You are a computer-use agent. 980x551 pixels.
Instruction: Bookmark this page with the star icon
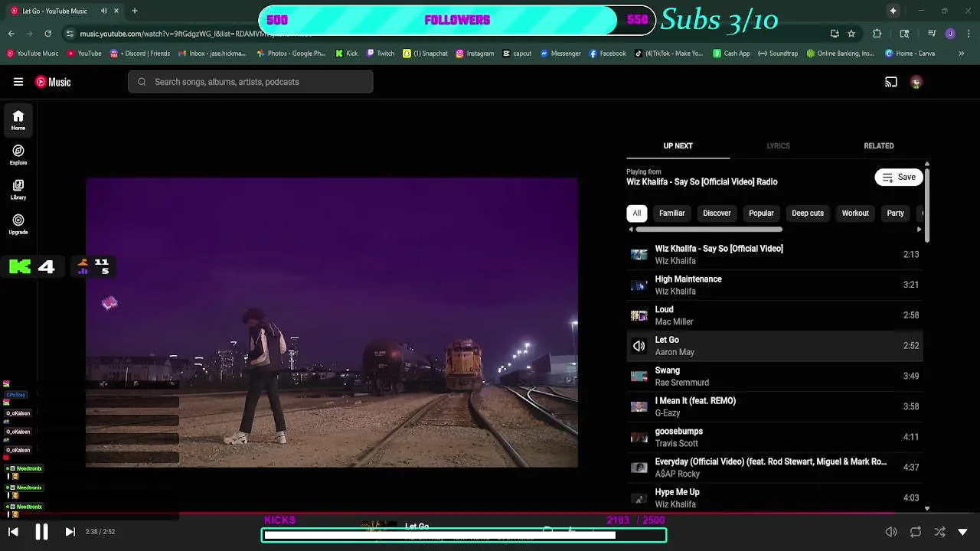[851, 34]
